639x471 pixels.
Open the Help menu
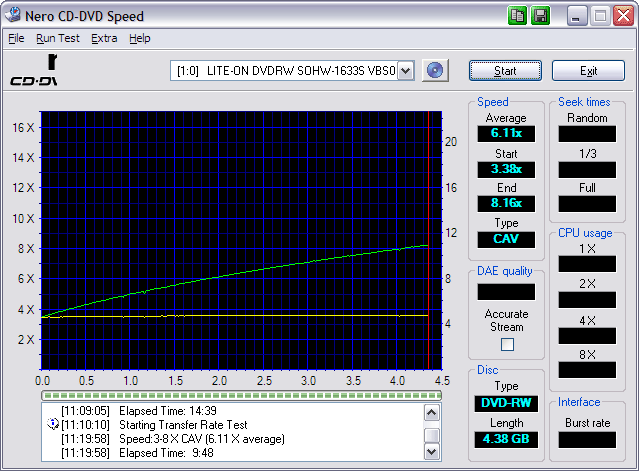[x=140, y=38]
